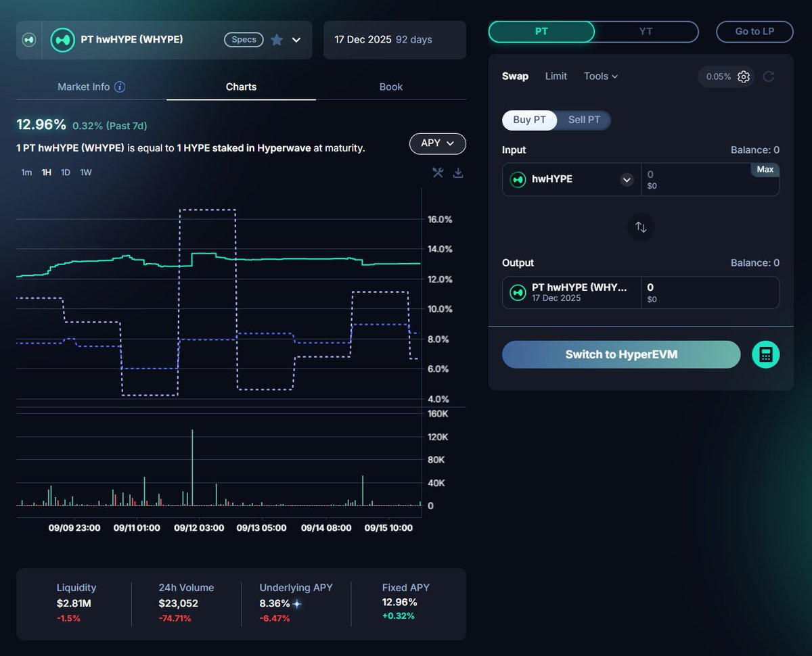Click the 09/12 03:00 time axis label

199,528
